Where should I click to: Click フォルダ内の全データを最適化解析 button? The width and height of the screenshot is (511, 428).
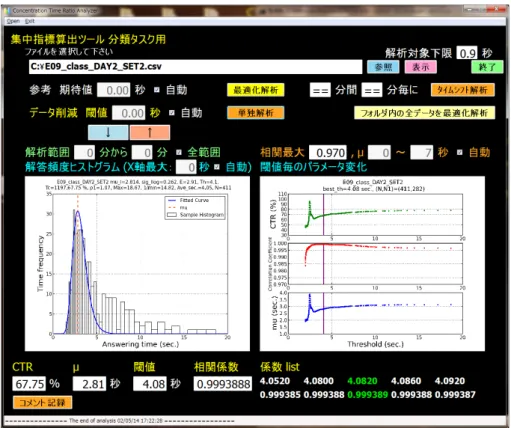pyautogui.click(x=424, y=113)
